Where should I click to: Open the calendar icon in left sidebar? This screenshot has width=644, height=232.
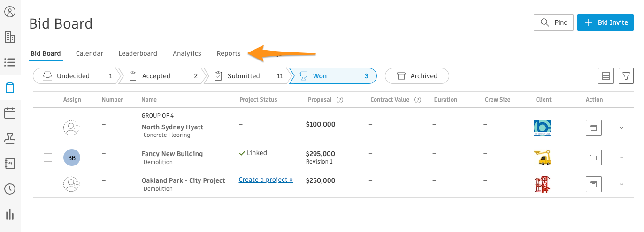coord(10,113)
